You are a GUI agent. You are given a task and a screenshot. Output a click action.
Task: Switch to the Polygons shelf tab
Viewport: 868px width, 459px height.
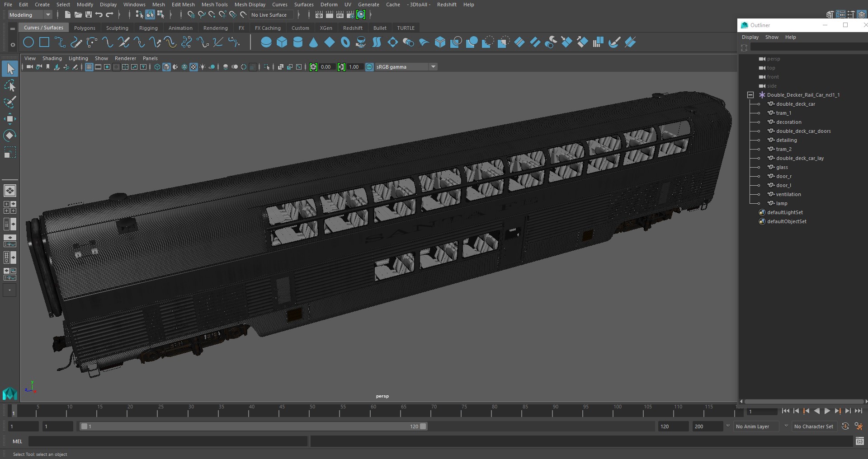[85, 28]
